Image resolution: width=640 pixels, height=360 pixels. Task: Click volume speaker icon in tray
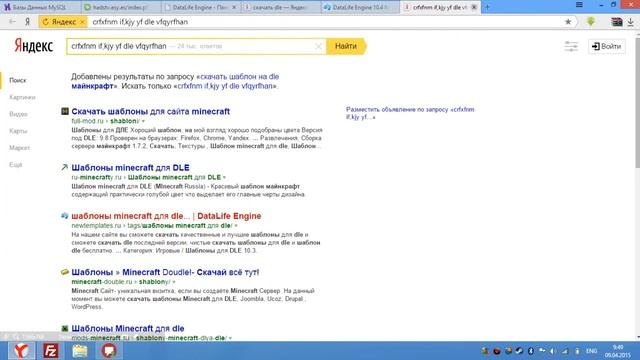coord(553,351)
